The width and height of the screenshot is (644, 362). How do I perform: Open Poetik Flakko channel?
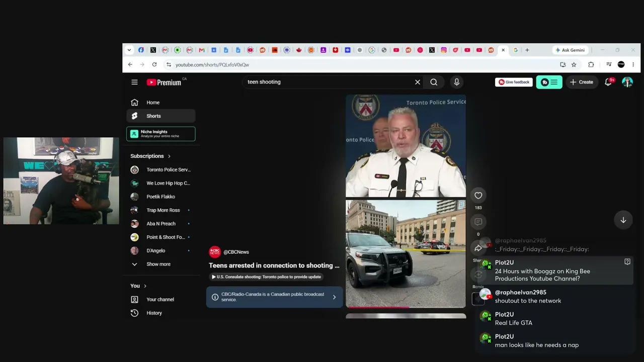click(160, 197)
